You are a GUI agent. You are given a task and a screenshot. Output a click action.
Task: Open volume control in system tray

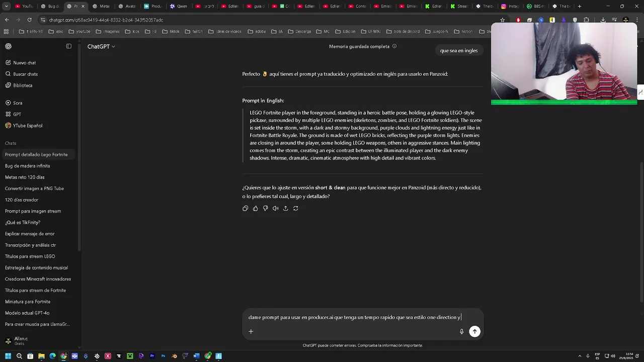pyautogui.click(x=613, y=356)
